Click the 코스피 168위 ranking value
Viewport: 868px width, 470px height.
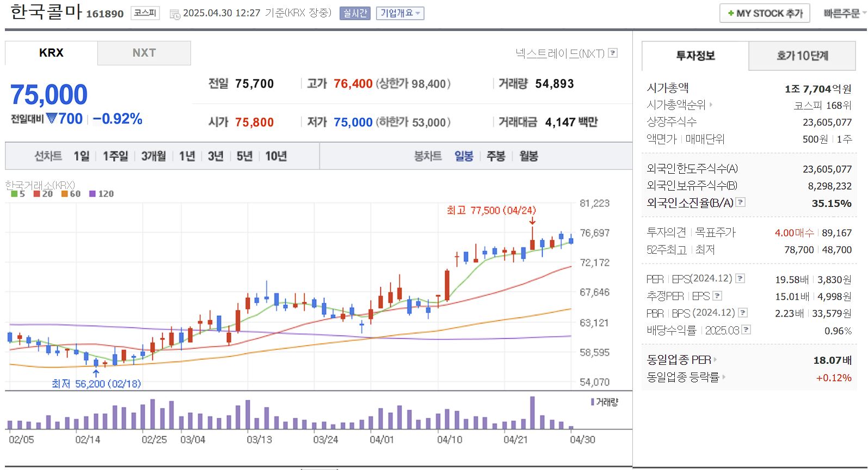tap(823, 105)
